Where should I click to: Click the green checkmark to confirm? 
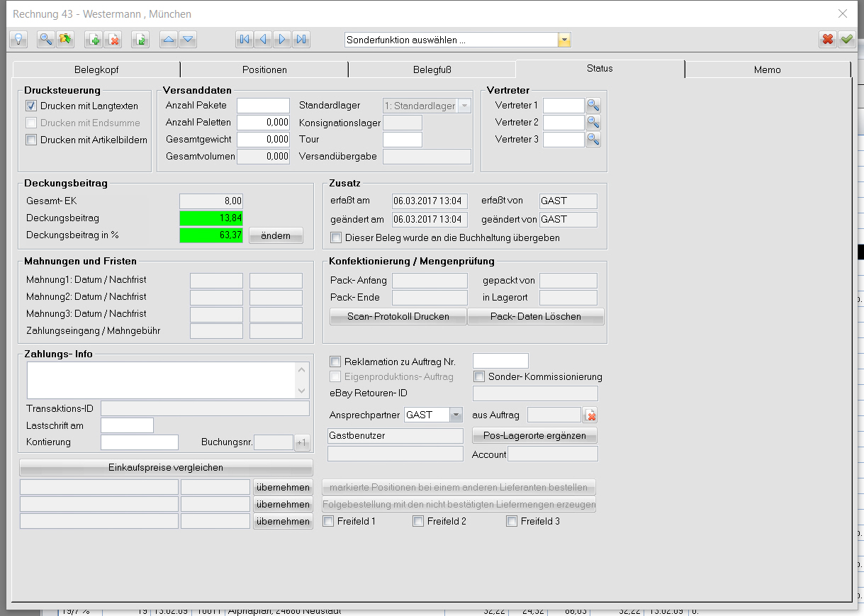tap(846, 40)
